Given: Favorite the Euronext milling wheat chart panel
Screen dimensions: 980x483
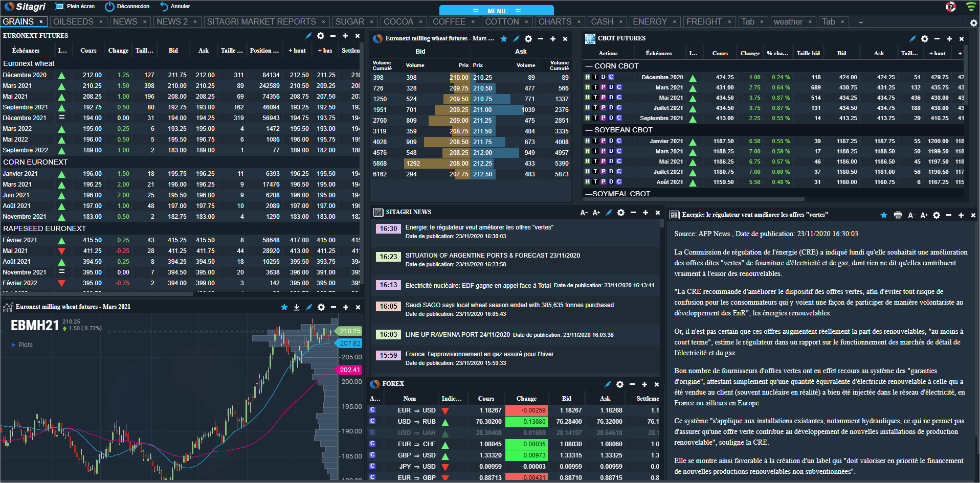Looking at the screenshot, I should 284,307.
